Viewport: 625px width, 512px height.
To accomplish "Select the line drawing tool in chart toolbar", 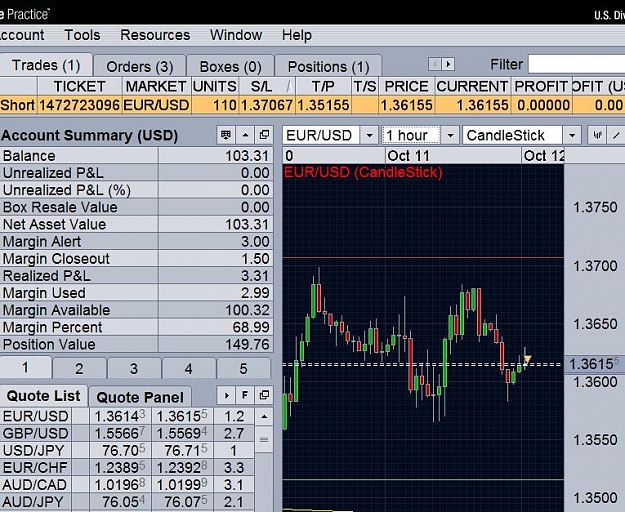I will click(616, 135).
